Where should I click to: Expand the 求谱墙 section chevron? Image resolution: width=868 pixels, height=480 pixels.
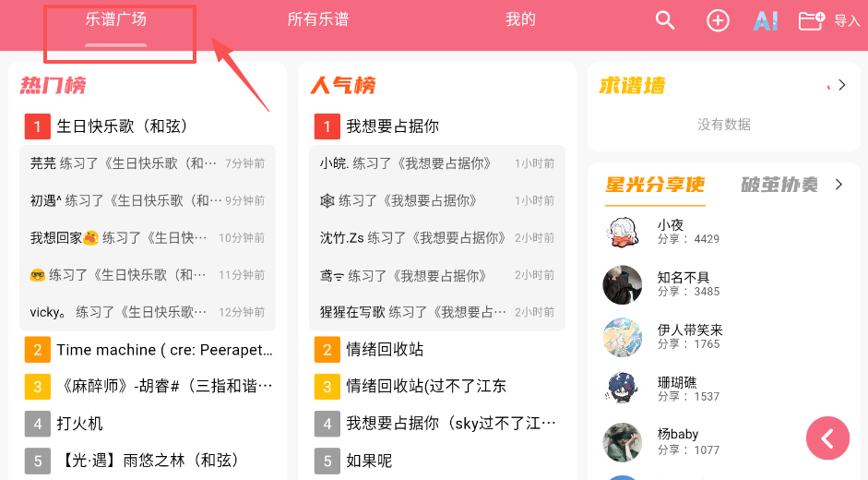(x=841, y=85)
